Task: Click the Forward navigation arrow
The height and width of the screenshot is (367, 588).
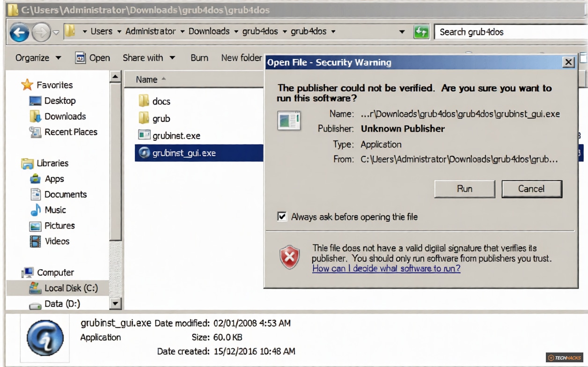Action: [41, 32]
